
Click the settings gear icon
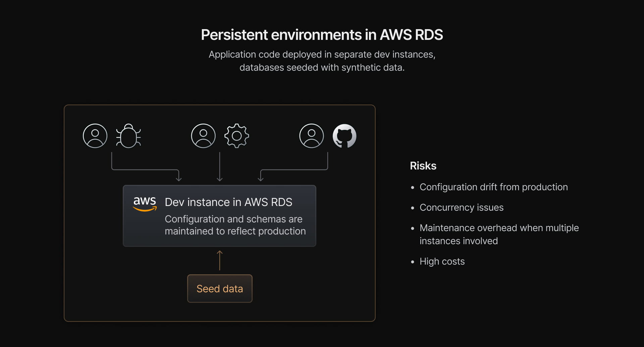(x=237, y=136)
